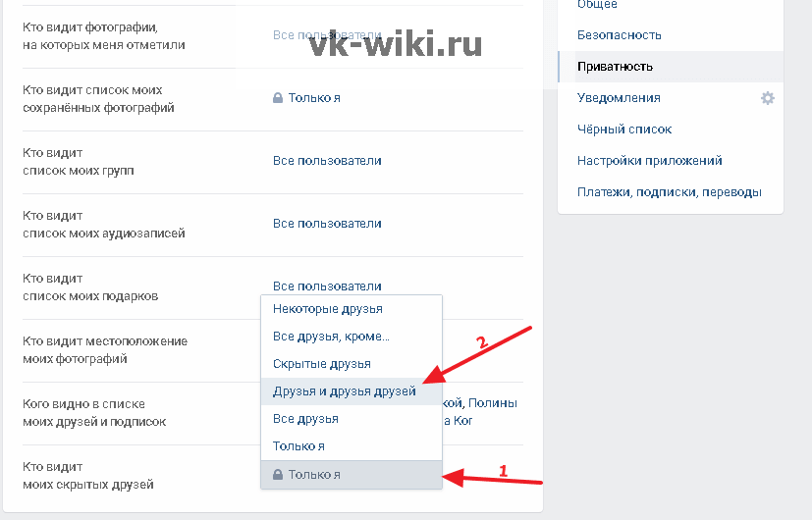Click label 'Кто видит список моих аудиозаписей'
The height and width of the screenshot is (520, 812).
[103, 225]
